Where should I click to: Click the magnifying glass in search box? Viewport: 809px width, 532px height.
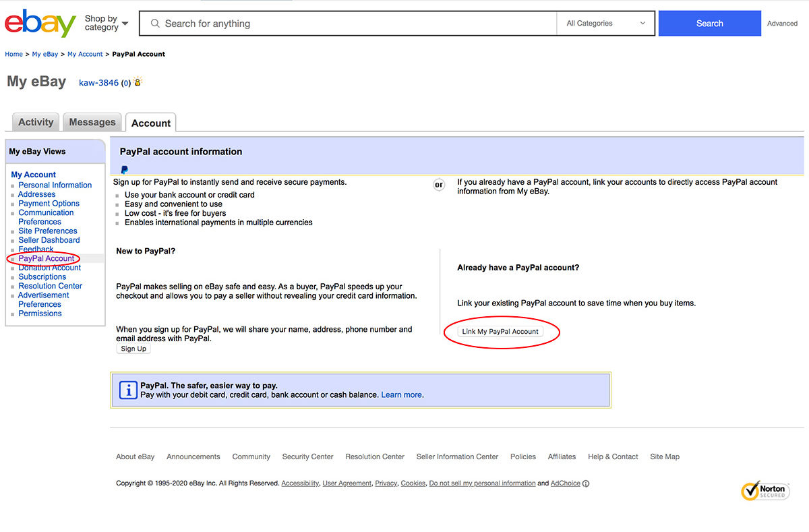point(155,24)
